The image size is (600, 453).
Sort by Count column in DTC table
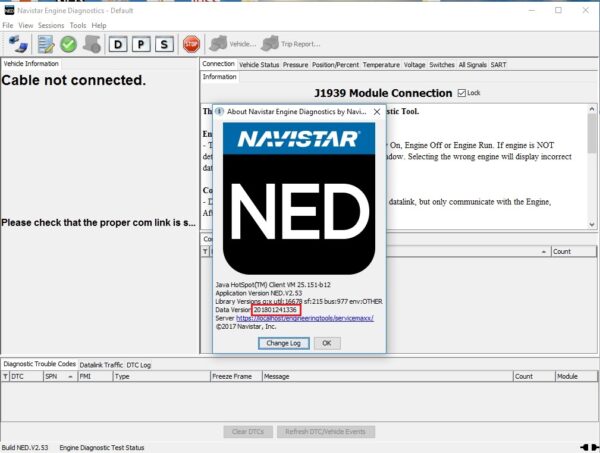pyautogui.click(x=534, y=376)
